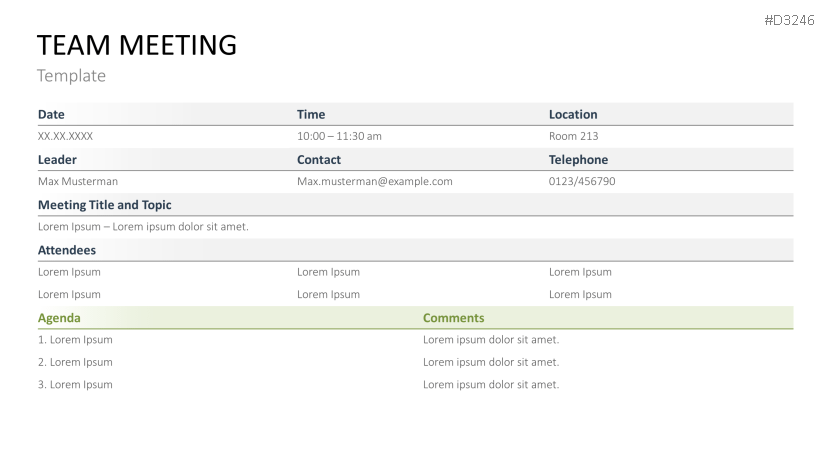Select agenda item 3. Lorem Ipsum
Image resolution: width=829 pixels, height=466 pixels.
tap(75, 384)
